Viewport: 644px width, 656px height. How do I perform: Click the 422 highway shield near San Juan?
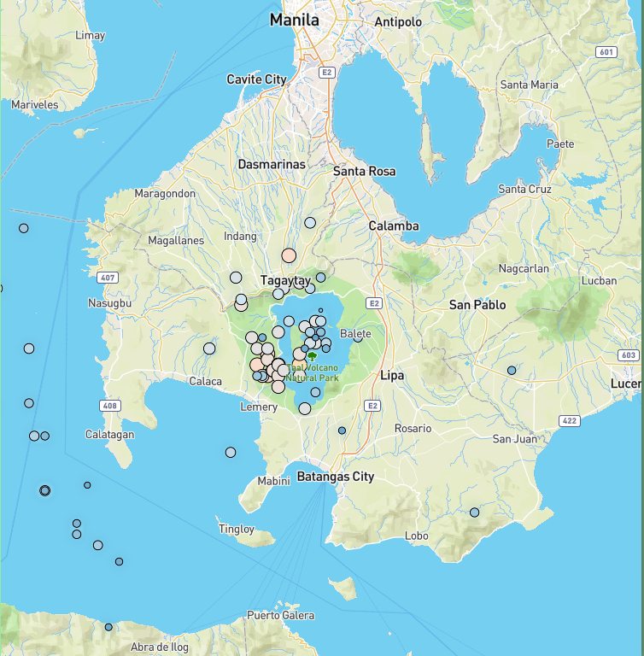pos(569,421)
